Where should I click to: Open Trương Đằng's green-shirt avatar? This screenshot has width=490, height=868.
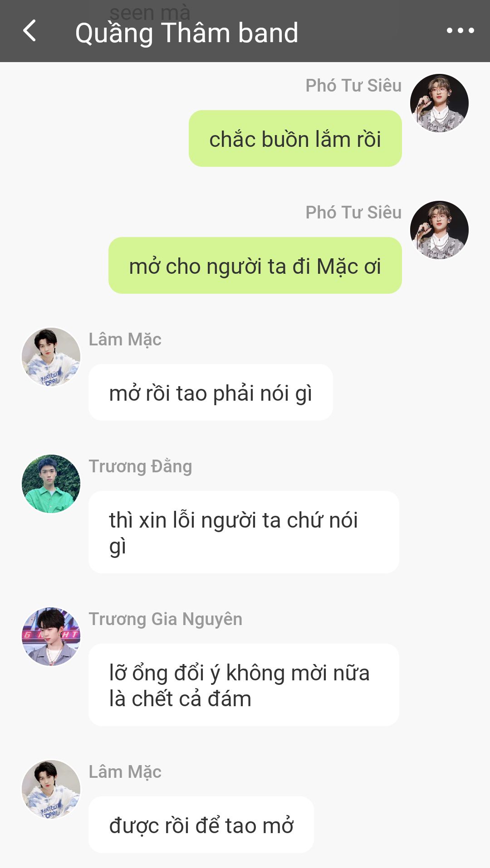pos(51,484)
